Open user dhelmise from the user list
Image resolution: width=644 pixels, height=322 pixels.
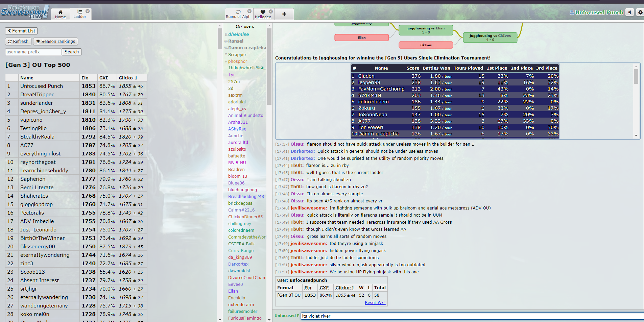pyautogui.click(x=238, y=34)
